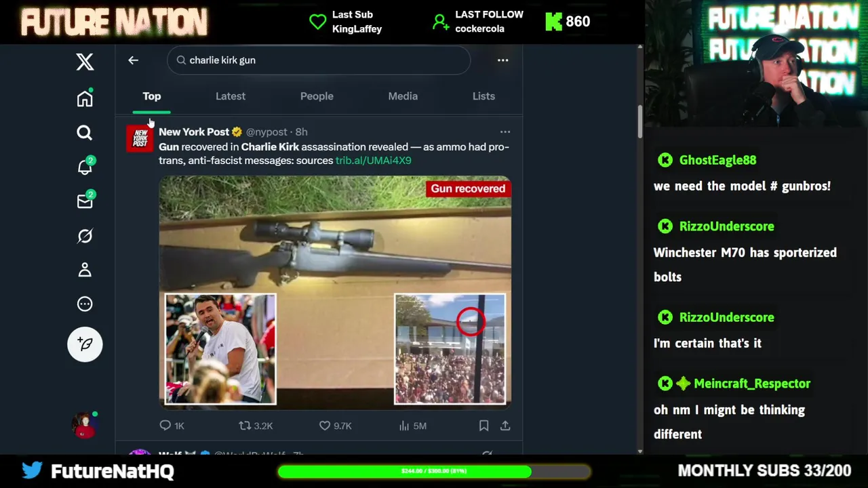Click the Kick viewer count 860
The height and width of the screenshot is (488, 868).
pos(578,22)
